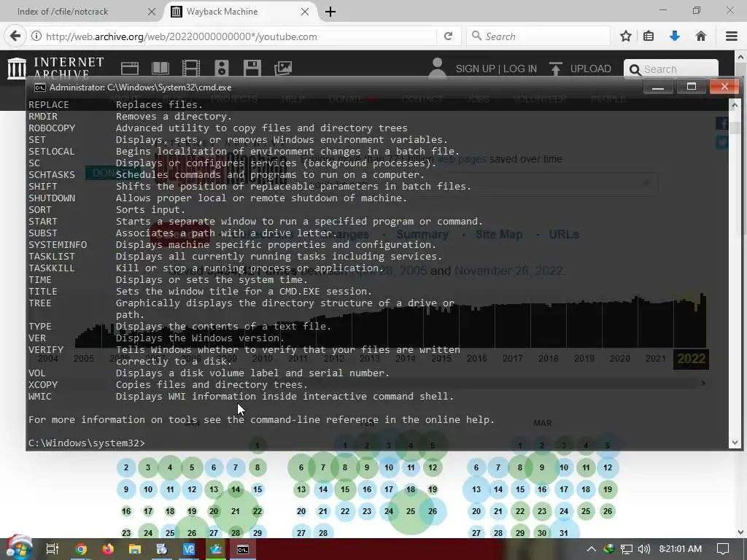Screen dimensions: 747x560
Task: Click the Internet Archive logo
Action: click(x=55, y=68)
